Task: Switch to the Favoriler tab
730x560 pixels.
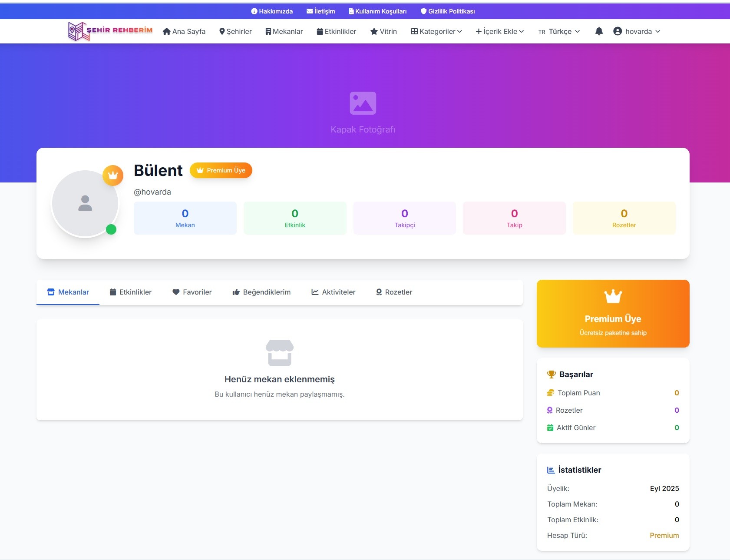Action: [192, 292]
